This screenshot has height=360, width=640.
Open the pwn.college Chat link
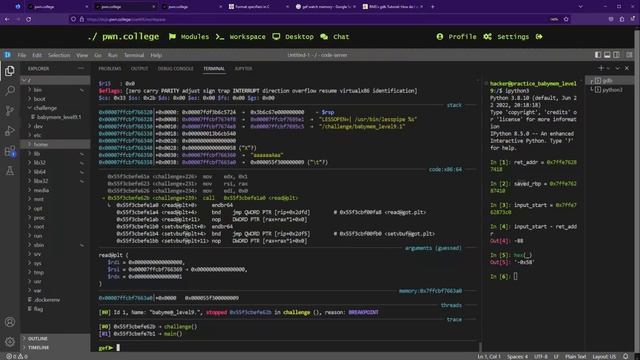click(x=335, y=37)
